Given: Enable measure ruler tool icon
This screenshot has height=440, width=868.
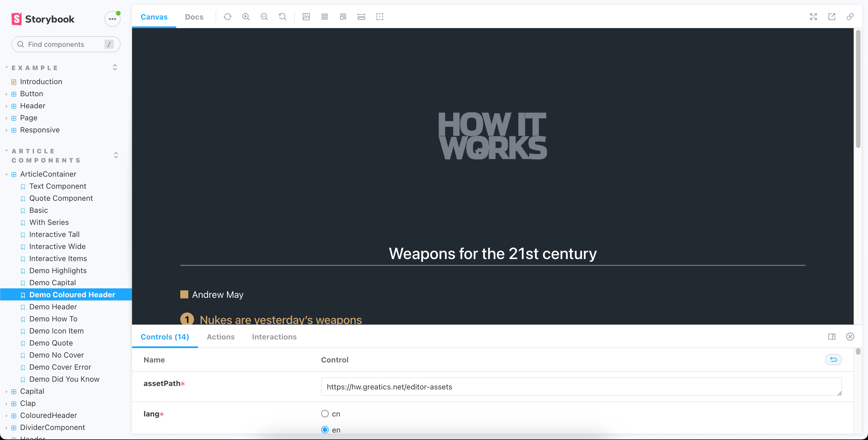Looking at the screenshot, I should pyautogui.click(x=361, y=17).
